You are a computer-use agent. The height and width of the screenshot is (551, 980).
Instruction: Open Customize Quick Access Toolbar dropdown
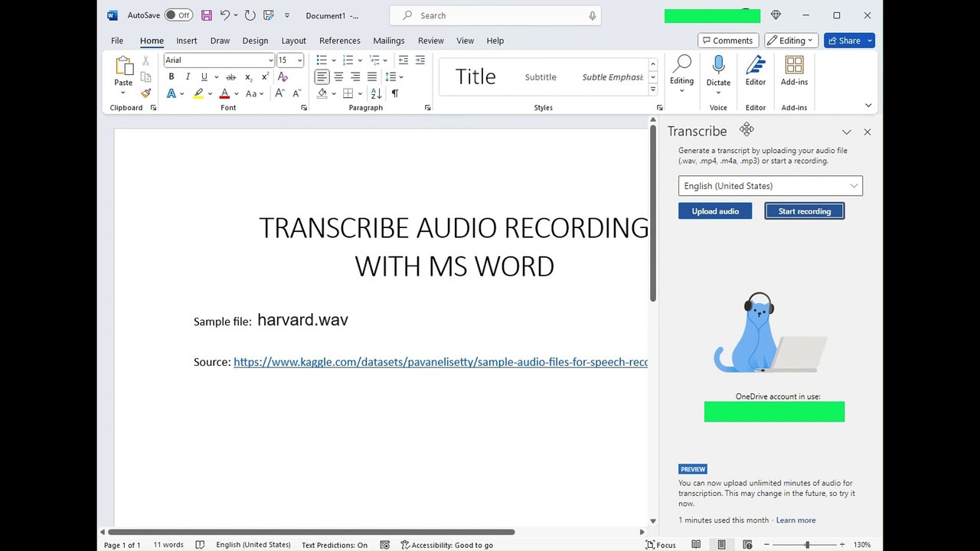pyautogui.click(x=287, y=15)
